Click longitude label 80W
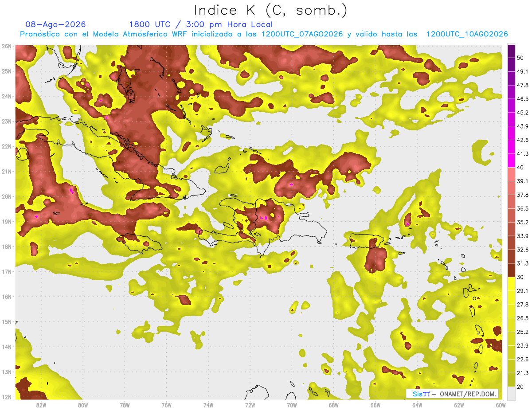The height and width of the screenshot is (411, 532). [83, 405]
